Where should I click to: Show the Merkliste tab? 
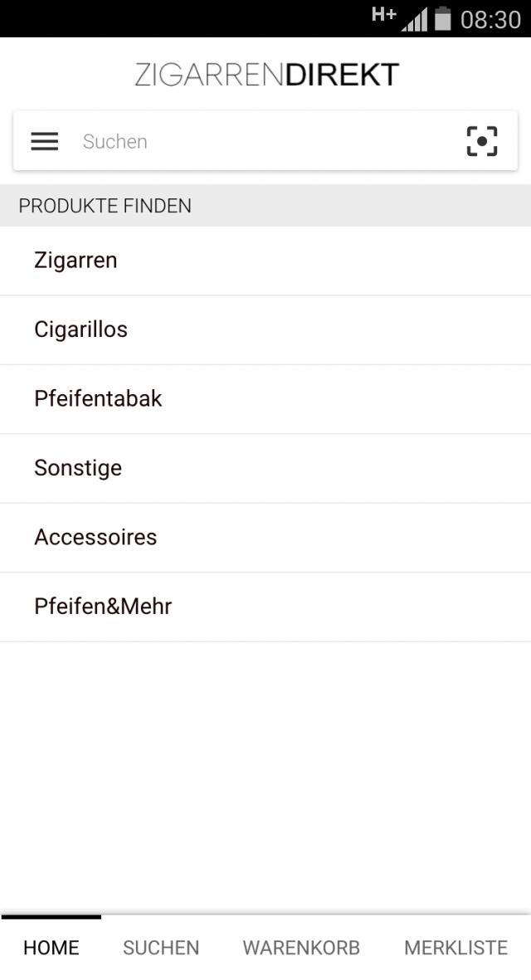[455, 948]
